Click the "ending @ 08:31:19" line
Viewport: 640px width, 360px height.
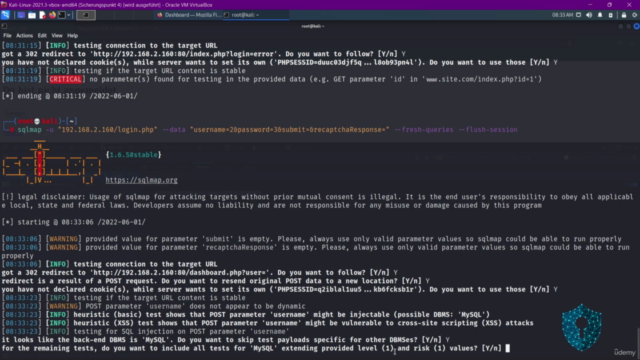click(69, 96)
